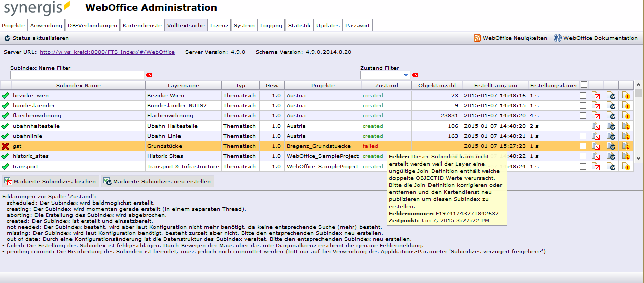Rebuild the ubahnlinie subindex with its refresh icon
The height and width of the screenshot is (283, 644).
pos(611,136)
